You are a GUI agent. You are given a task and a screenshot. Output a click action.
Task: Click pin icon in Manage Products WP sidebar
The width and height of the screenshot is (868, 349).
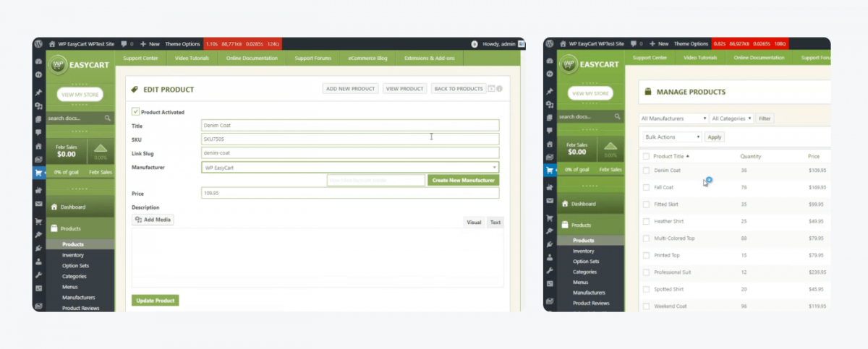(x=550, y=92)
